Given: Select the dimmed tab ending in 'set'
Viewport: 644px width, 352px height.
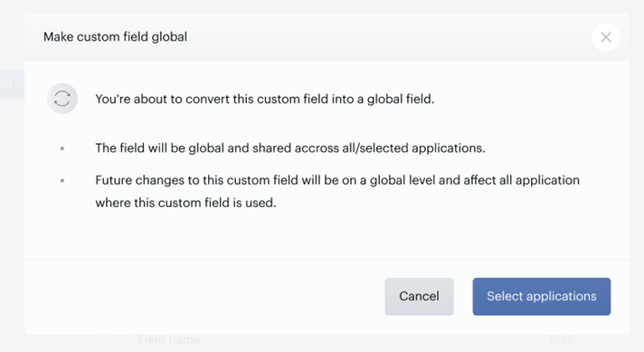Looking at the screenshot, I should (9, 84).
